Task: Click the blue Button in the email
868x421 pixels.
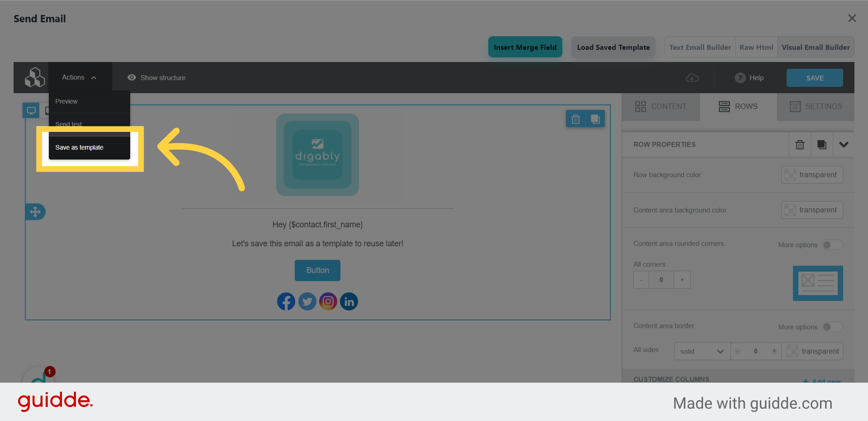Action: coord(317,270)
